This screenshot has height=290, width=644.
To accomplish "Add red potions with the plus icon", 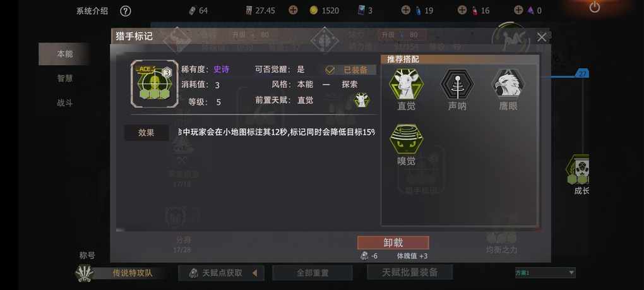I will [462, 10].
